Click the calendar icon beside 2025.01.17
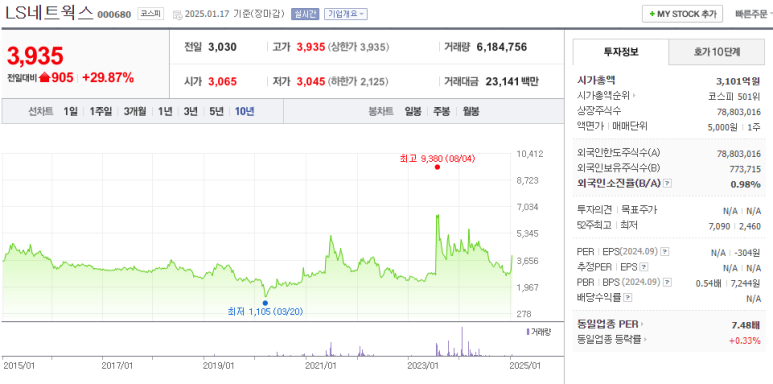Viewport: 773px width, 384px height. [x=177, y=14]
